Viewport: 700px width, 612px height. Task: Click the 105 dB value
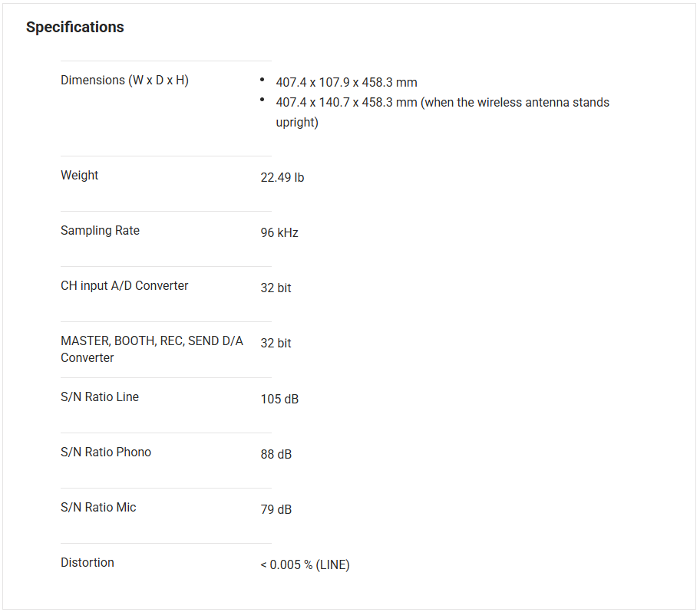coord(279,399)
